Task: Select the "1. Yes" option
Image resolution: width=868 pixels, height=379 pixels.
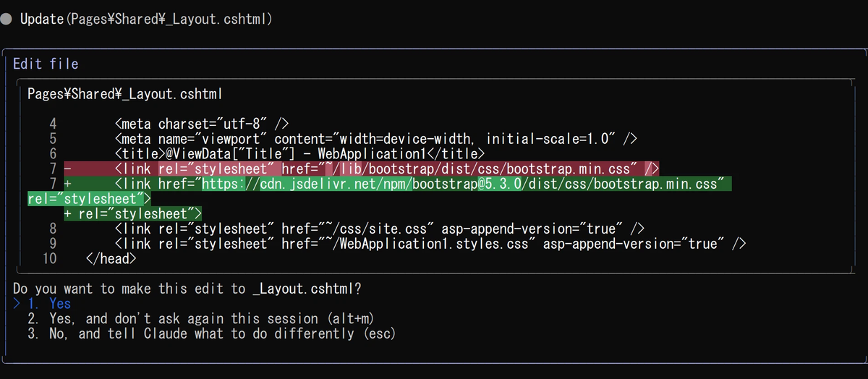Action: tap(49, 304)
